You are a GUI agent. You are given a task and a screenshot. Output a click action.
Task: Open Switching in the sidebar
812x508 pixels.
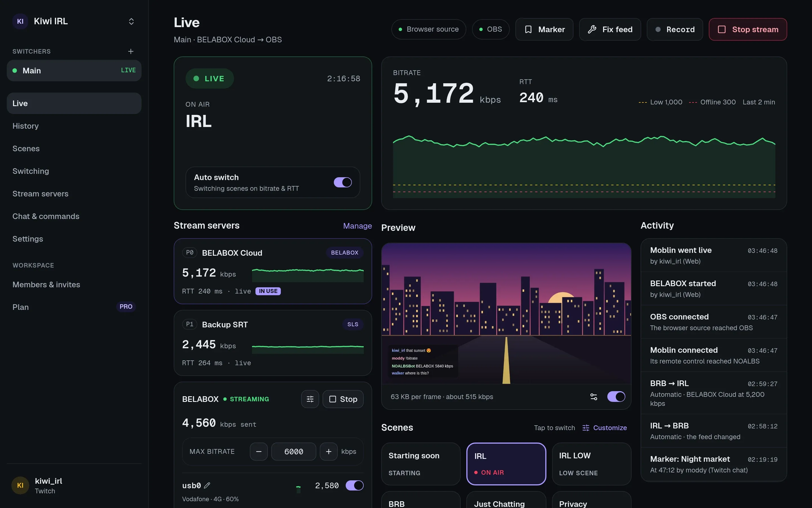pyautogui.click(x=74, y=171)
